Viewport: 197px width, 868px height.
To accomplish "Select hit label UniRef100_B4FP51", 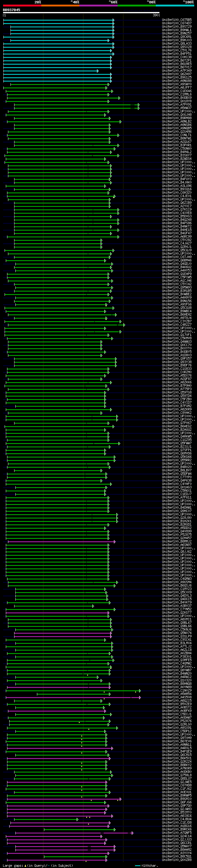I will coord(177,54).
